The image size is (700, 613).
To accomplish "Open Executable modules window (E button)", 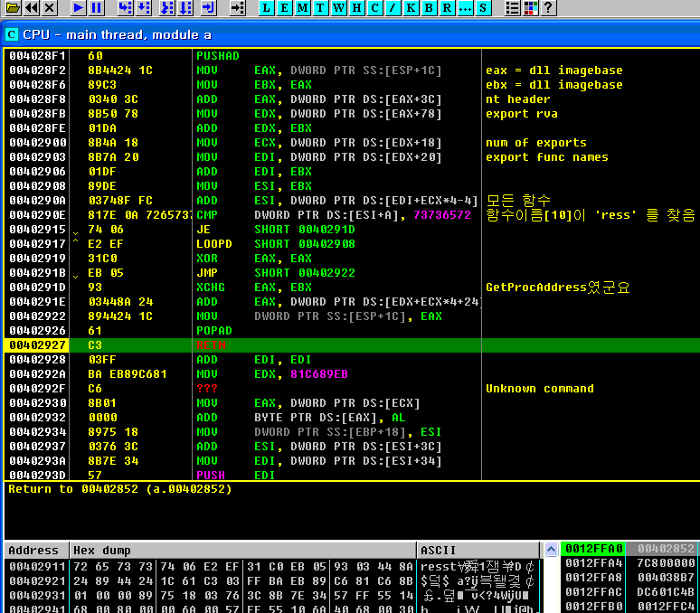I will (x=284, y=7).
